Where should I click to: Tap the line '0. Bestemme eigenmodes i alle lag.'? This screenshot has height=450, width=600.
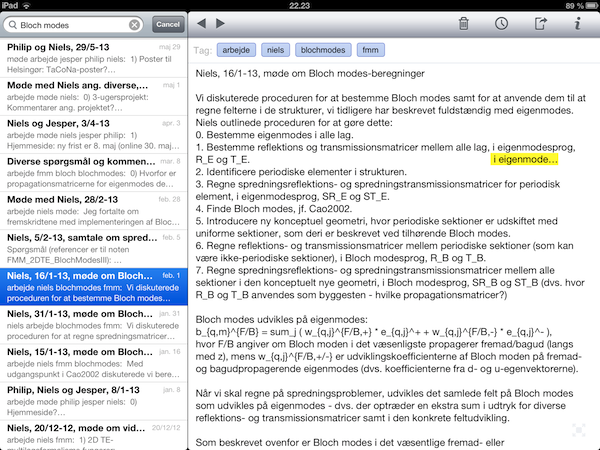tap(274, 135)
